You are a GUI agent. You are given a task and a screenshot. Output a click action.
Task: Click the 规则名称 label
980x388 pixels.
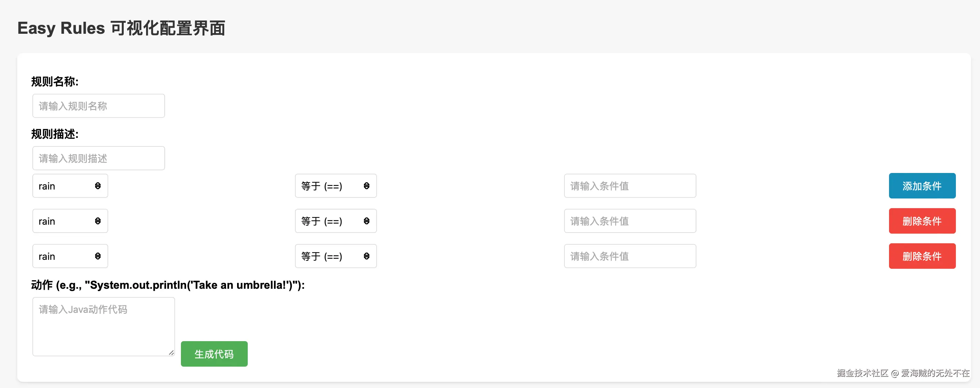55,81
